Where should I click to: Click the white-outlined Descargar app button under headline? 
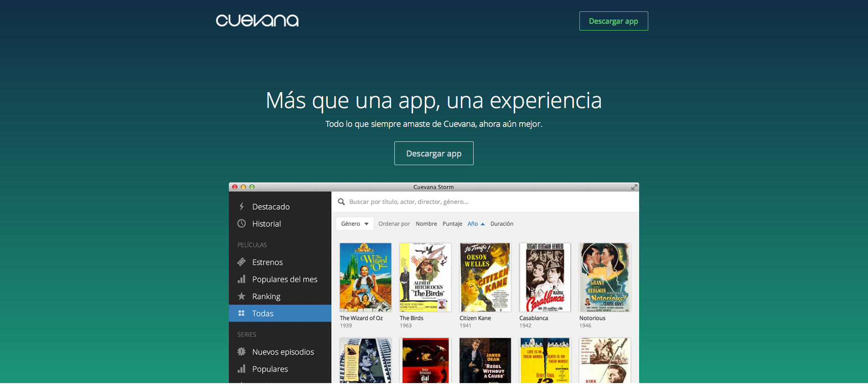434,153
